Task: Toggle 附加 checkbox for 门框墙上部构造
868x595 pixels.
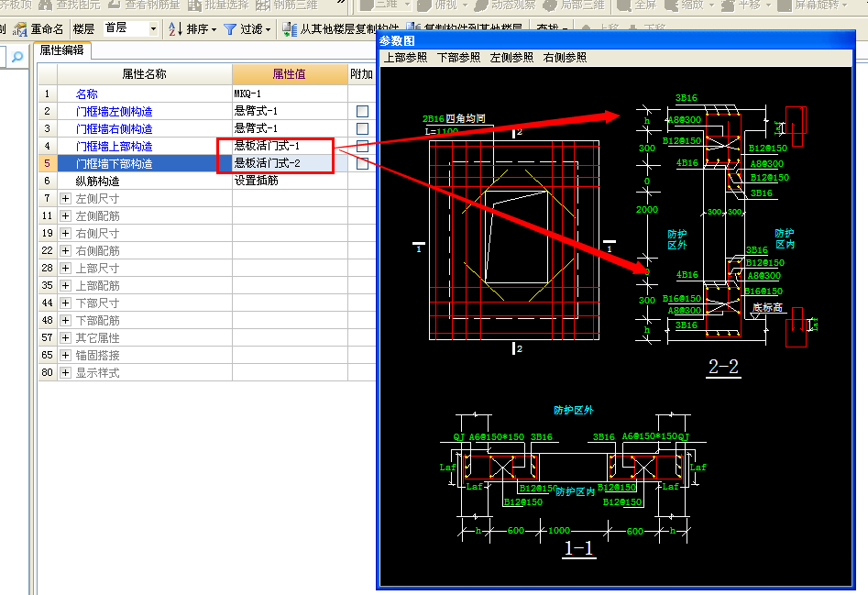Action: pyautogui.click(x=362, y=146)
